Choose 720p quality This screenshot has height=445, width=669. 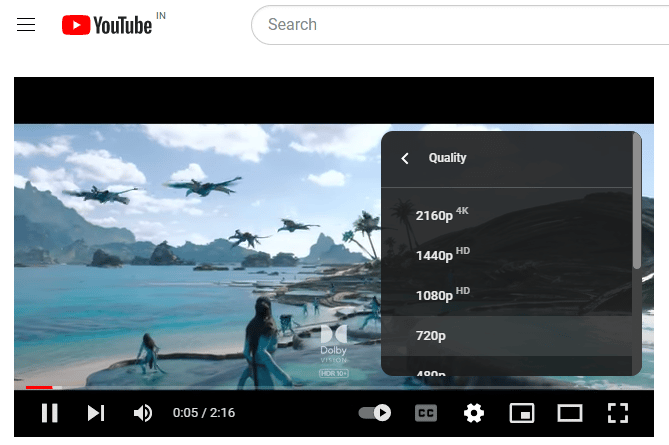point(506,335)
